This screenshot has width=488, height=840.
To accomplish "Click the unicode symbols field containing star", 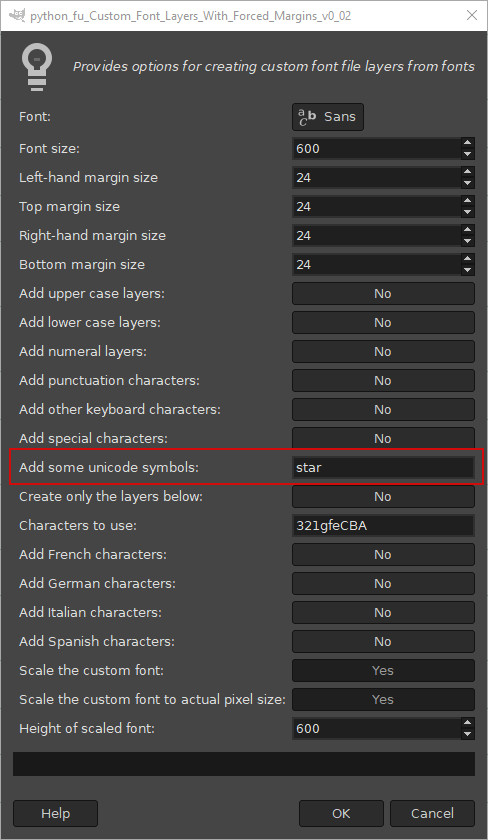I will tap(383, 467).
